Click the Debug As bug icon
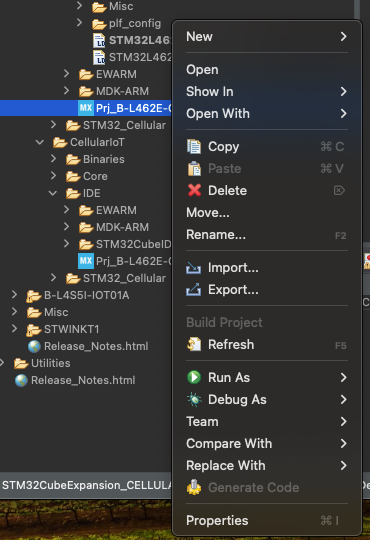370x540 pixels. pyautogui.click(x=194, y=399)
